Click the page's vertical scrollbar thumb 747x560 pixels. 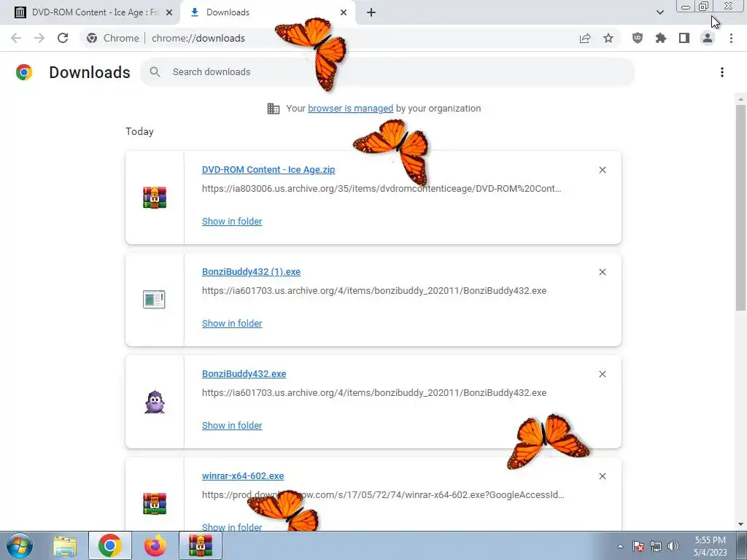point(740,207)
